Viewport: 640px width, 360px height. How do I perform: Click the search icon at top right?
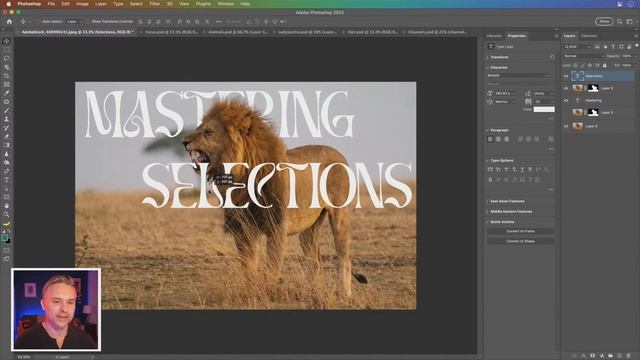pos(620,22)
